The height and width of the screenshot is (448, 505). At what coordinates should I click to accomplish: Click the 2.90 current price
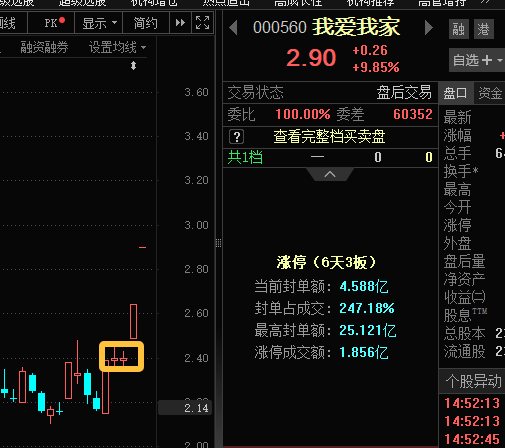pyautogui.click(x=311, y=58)
